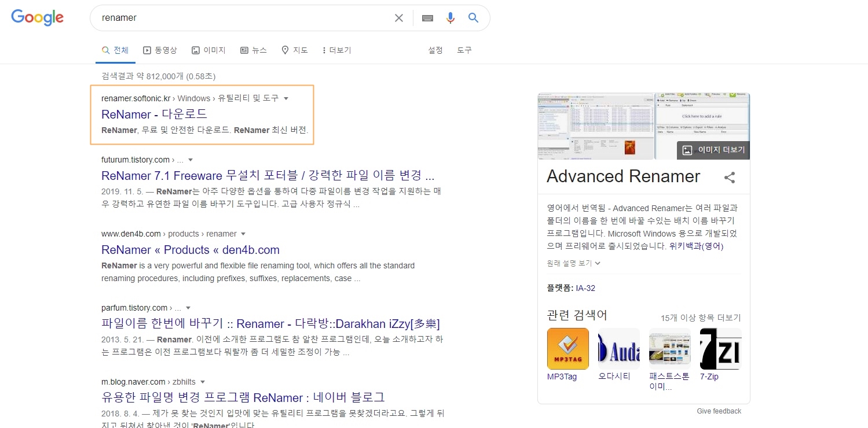The height and width of the screenshot is (428, 868).
Task: Expand the arrow next to m.blog.naver.com URL
Action: click(x=203, y=382)
